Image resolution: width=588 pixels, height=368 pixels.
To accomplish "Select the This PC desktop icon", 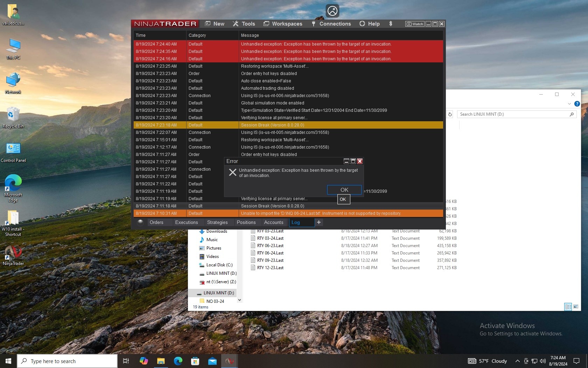I will tap(13, 49).
